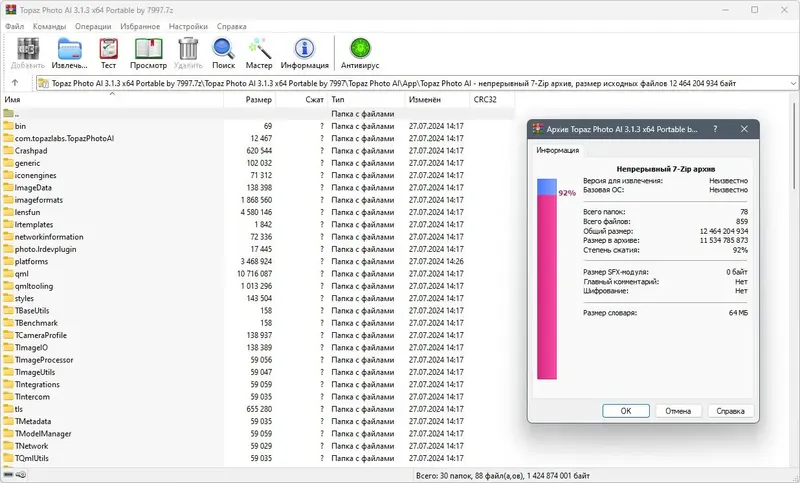
Task: Select the qmltooling folder name
Action: tap(34, 286)
